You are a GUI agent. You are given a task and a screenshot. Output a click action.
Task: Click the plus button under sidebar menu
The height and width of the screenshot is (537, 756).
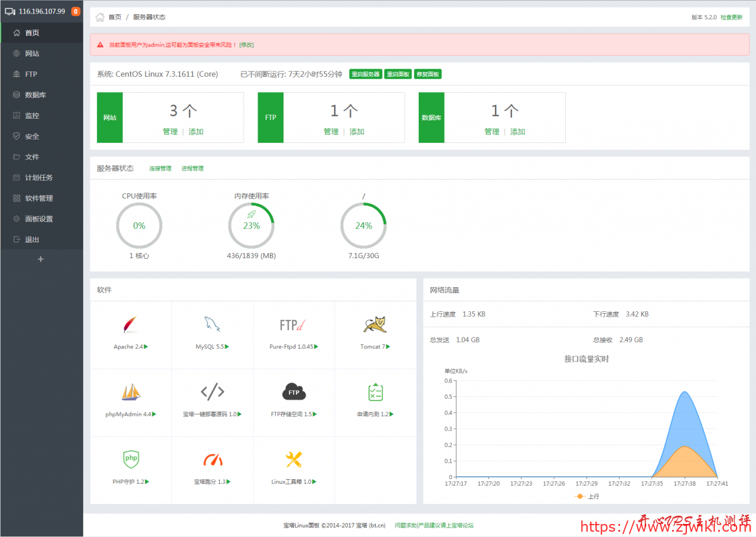[41, 259]
